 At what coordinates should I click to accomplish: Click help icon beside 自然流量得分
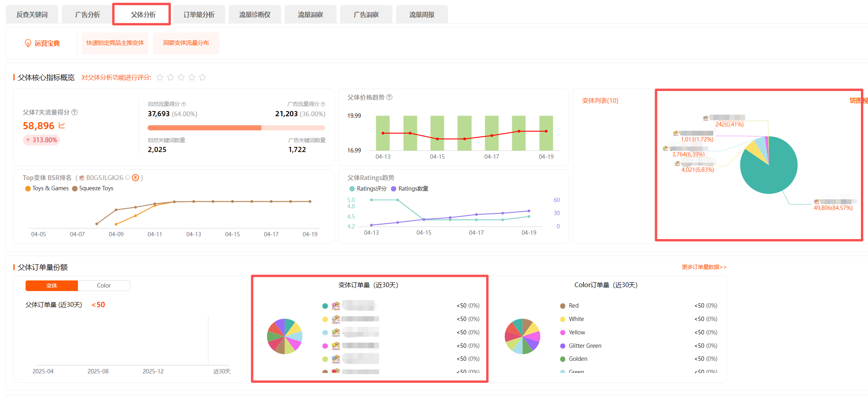pos(183,104)
